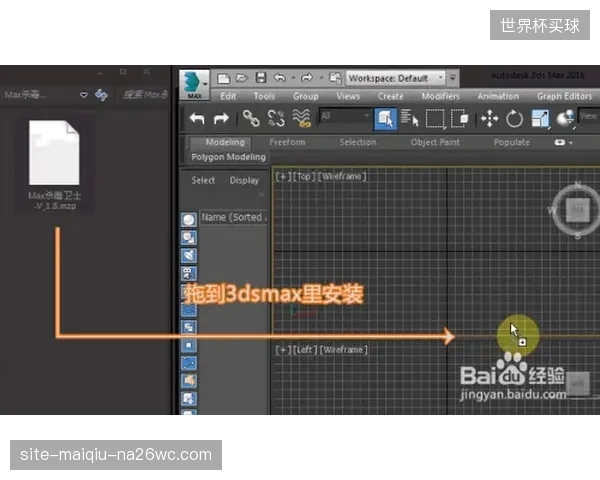Open the Explorer address path dropdown arrow
Screen dimensions: 600x480
[x=84, y=95]
